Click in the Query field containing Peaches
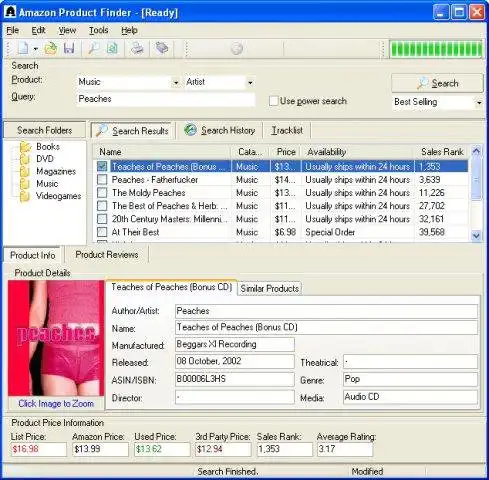Image resolution: width=489 pixels, height=480 pixels. pos(166,99)
